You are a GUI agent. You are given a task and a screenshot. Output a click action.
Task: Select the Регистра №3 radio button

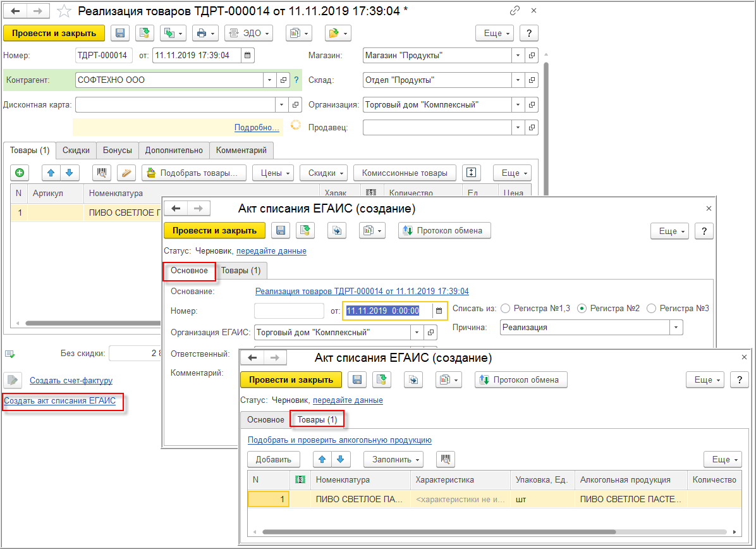(651, 308)
